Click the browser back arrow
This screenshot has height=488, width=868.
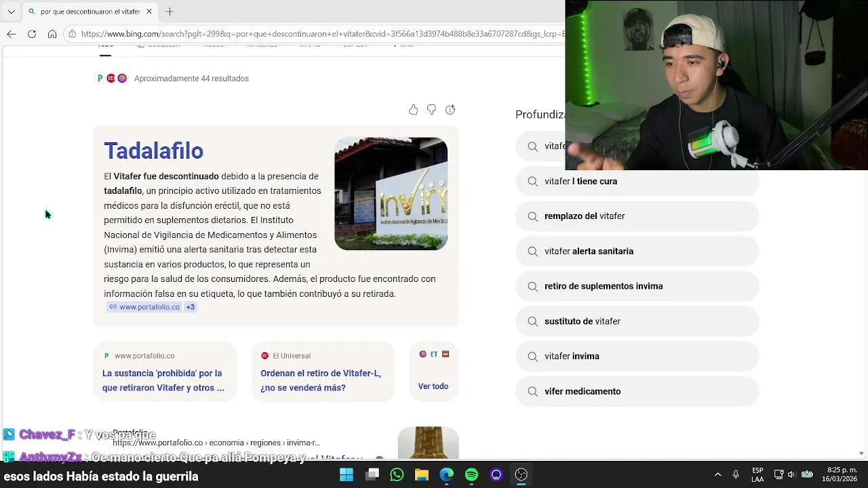click(12, 34)
